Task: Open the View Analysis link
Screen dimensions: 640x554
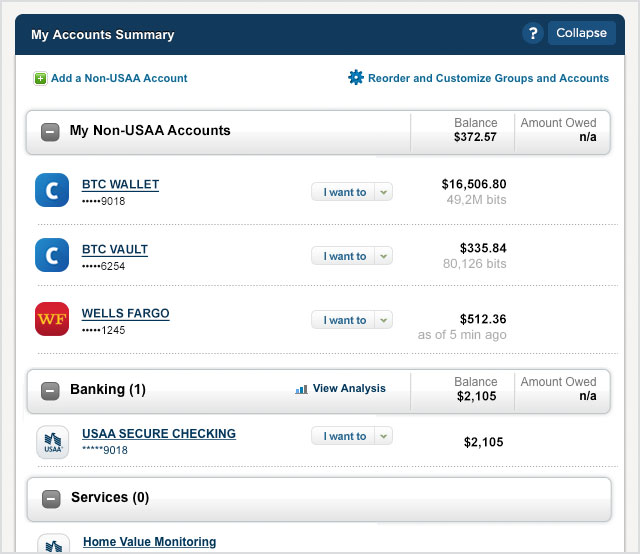Action: pos(349,388)
